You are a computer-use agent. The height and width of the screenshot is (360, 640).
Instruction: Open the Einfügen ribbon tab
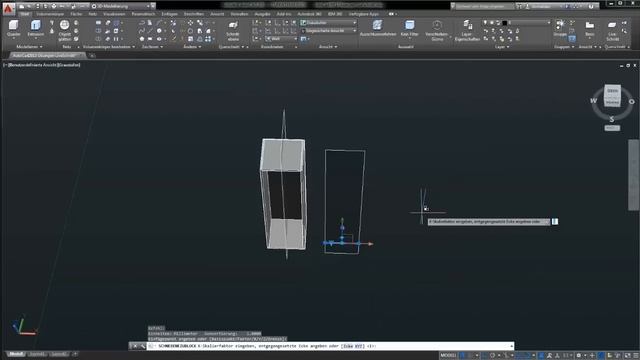click(169, 14)
